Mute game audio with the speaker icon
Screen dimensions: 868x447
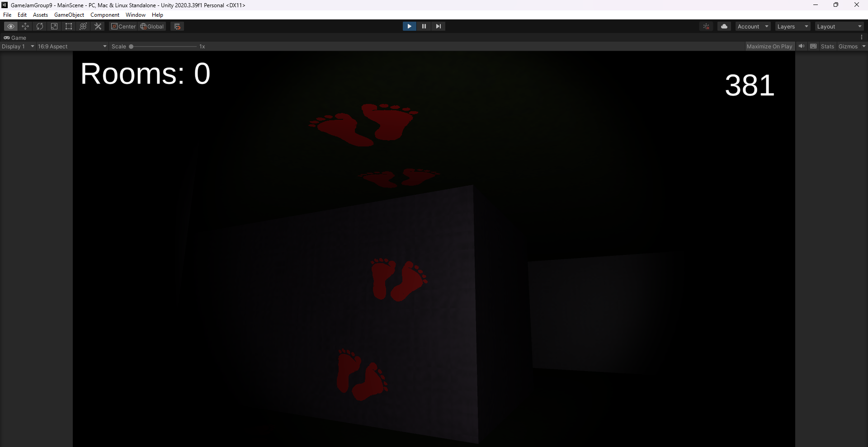pyautogui.click(x=802, y=46)
